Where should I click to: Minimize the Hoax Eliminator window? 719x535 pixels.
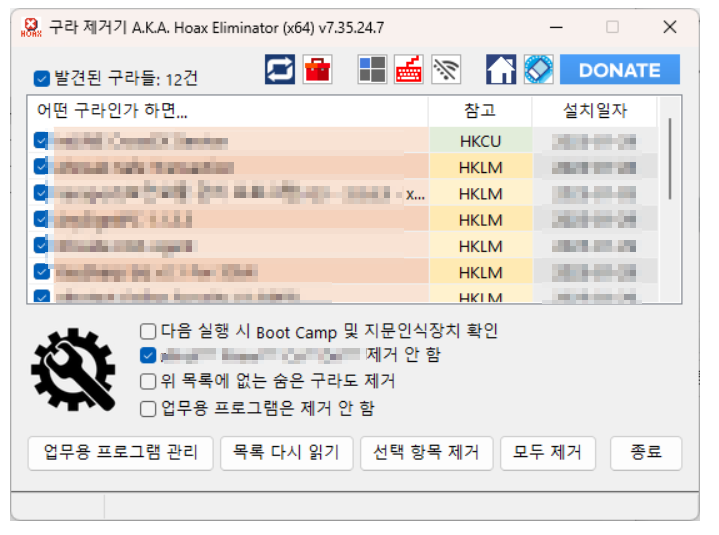tap(556, 27)
